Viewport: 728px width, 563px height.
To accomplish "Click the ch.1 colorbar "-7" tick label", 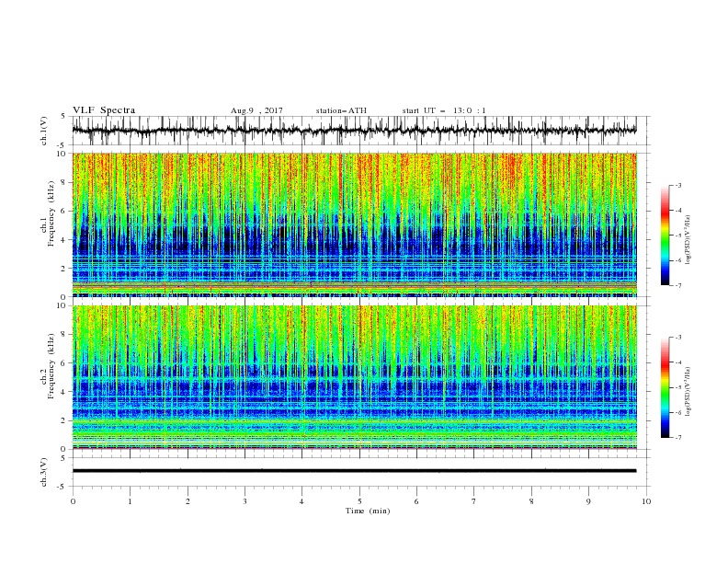I will pyautogui.click(x=677, y=285).
